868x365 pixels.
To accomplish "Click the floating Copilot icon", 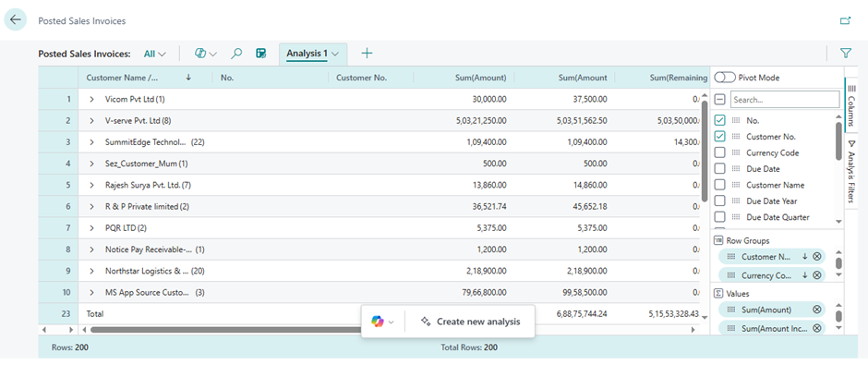I will 378,322.
